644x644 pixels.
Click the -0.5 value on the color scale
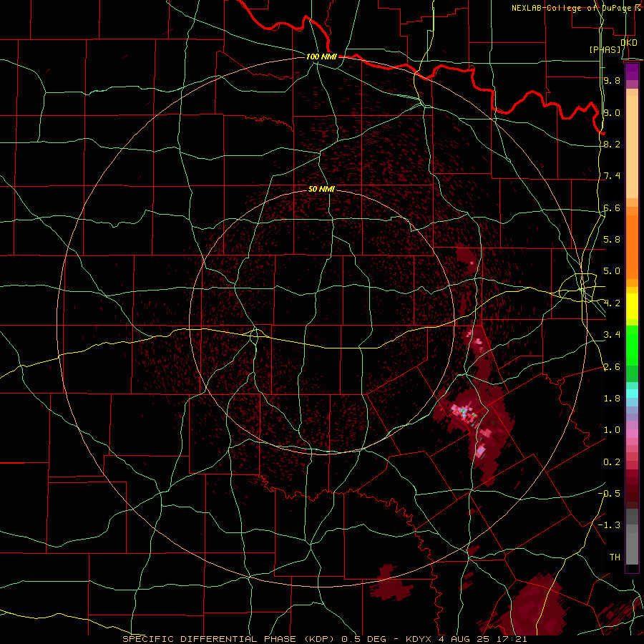(x=609, y=494)
